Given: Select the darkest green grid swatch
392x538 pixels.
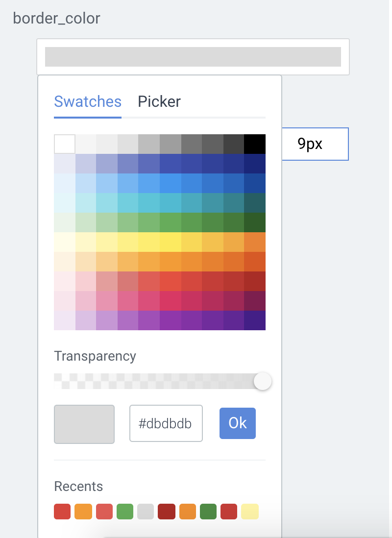Looking at the screenshot, I should [x=255, y=222].
